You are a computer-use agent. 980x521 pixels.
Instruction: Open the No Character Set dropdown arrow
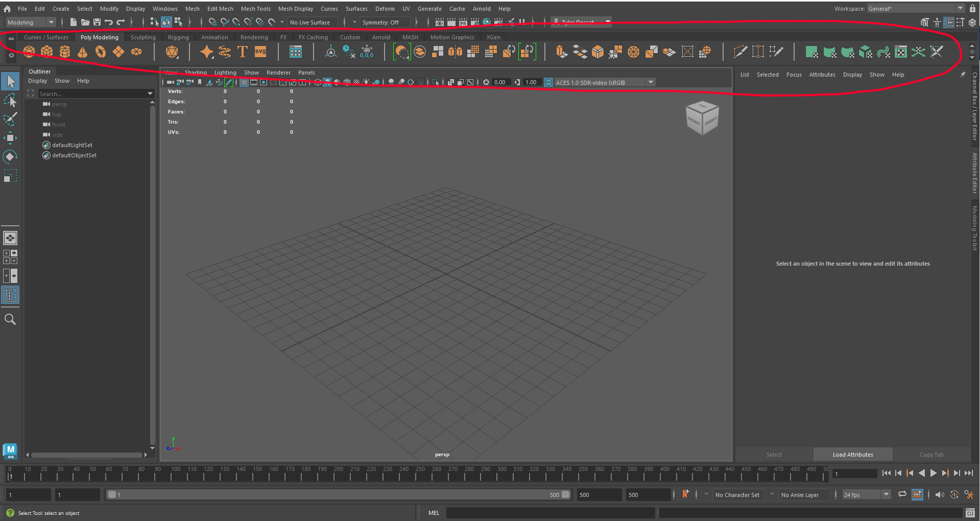click(x=706, y=494)
